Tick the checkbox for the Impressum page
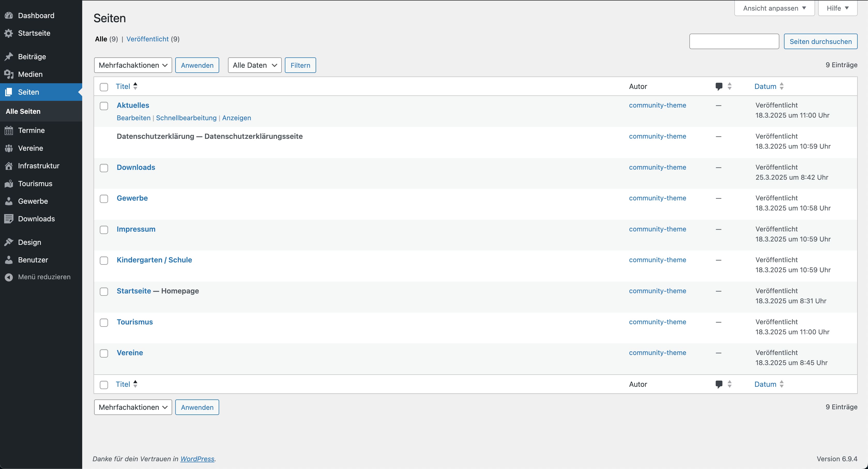 [104, 230]
